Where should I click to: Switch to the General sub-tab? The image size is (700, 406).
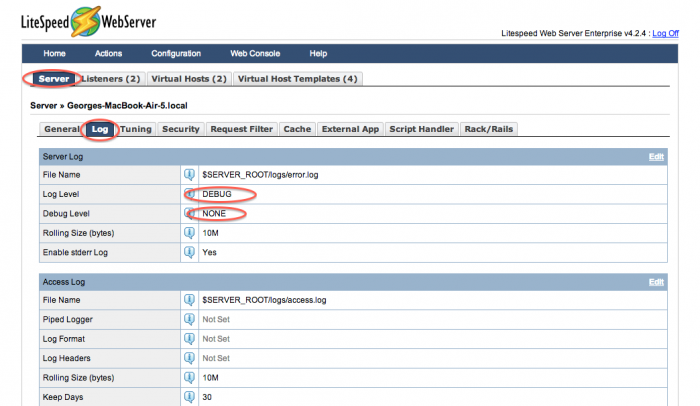pyautogui.click(x=62, y=129)
